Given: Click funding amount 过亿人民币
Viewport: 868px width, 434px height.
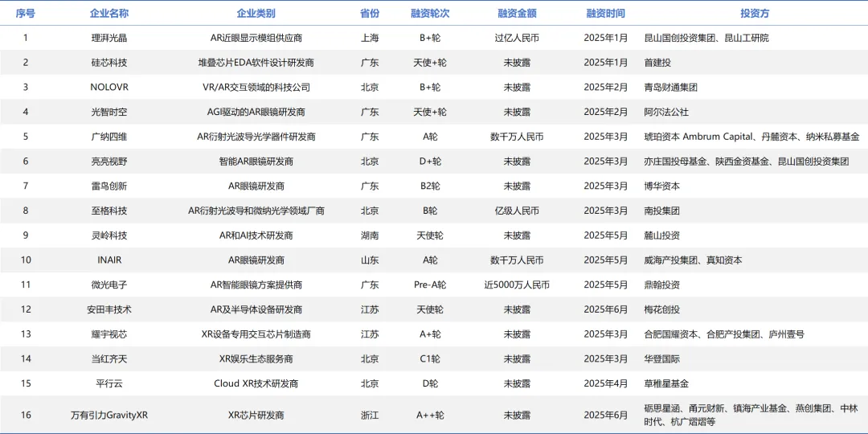Looking at the screenshot, I should (x=517, y=39).
